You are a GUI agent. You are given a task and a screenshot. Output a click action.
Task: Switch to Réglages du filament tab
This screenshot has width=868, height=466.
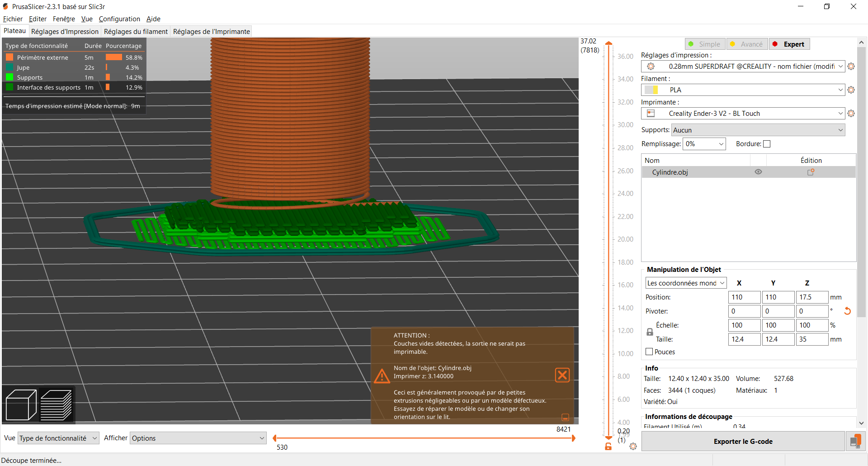point(136,32)
